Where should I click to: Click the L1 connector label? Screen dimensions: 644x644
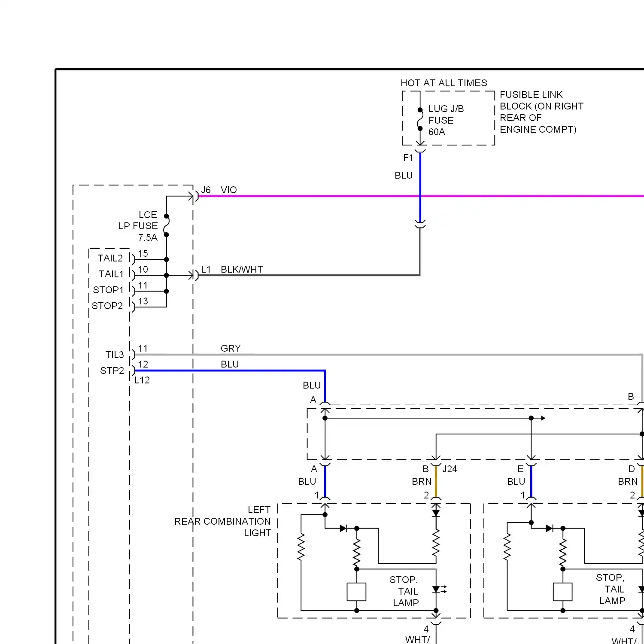[206, 269]
